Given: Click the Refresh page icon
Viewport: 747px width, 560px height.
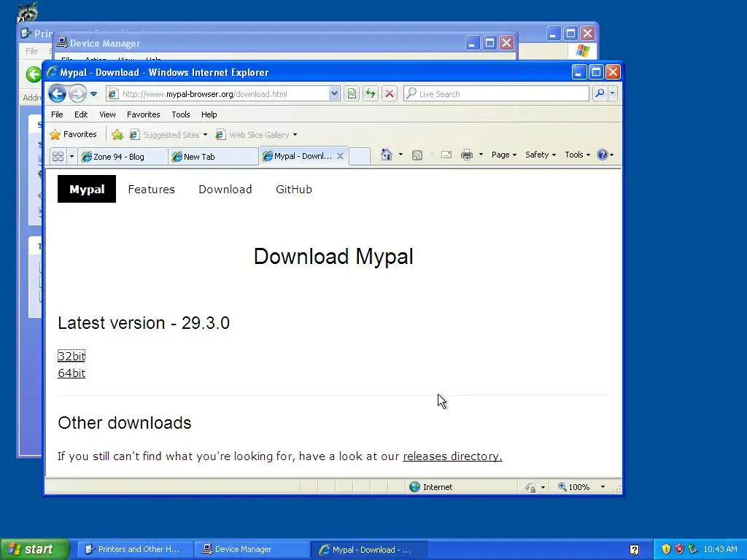Looking at the screenshot, I should click(x=371, y=94).
